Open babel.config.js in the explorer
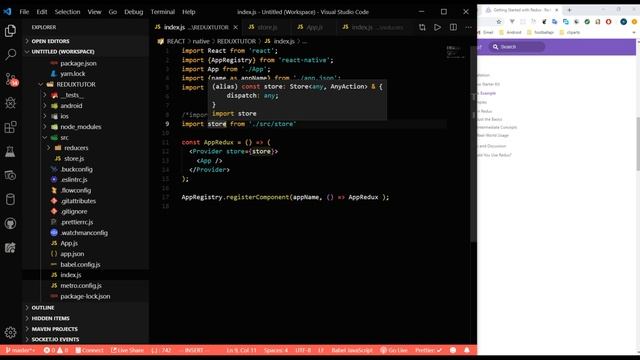This screenshot has width=640, height=360. [x=80, y=264]
